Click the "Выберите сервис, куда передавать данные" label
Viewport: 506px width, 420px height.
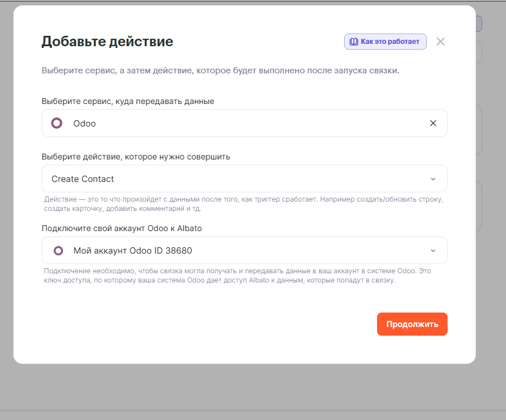click(128, 101)
